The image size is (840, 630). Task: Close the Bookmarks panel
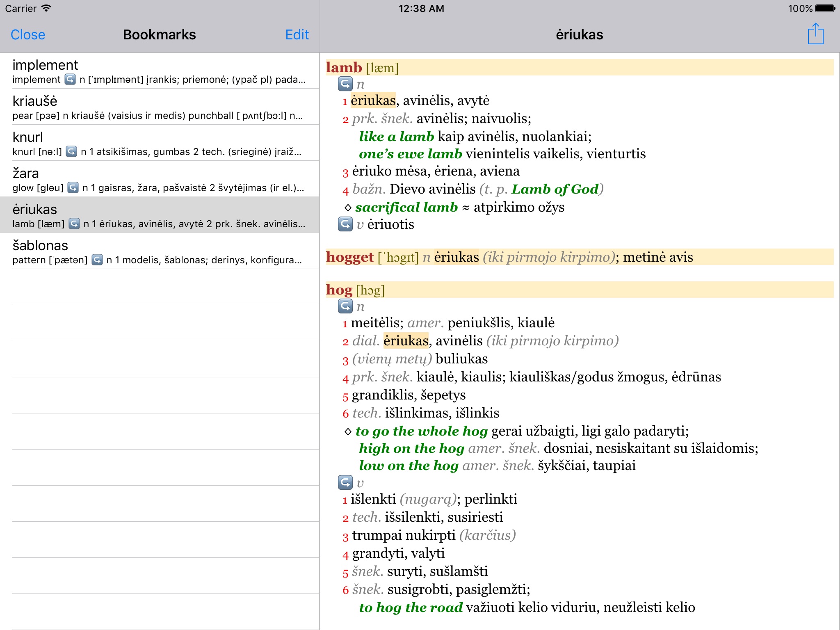pyautogui.click(x=28, y=35)
